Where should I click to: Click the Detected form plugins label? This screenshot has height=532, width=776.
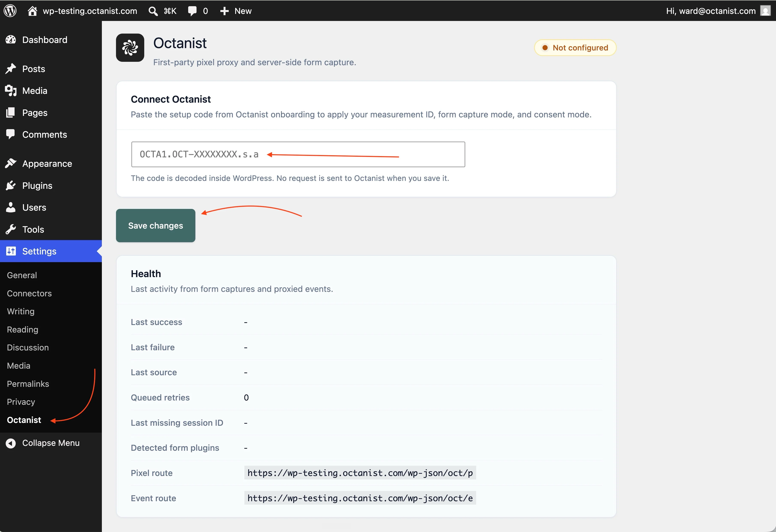point(175,448)
